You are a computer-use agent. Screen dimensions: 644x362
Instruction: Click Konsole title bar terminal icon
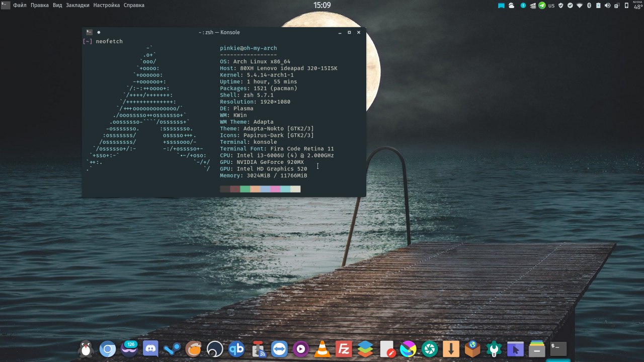89,32
